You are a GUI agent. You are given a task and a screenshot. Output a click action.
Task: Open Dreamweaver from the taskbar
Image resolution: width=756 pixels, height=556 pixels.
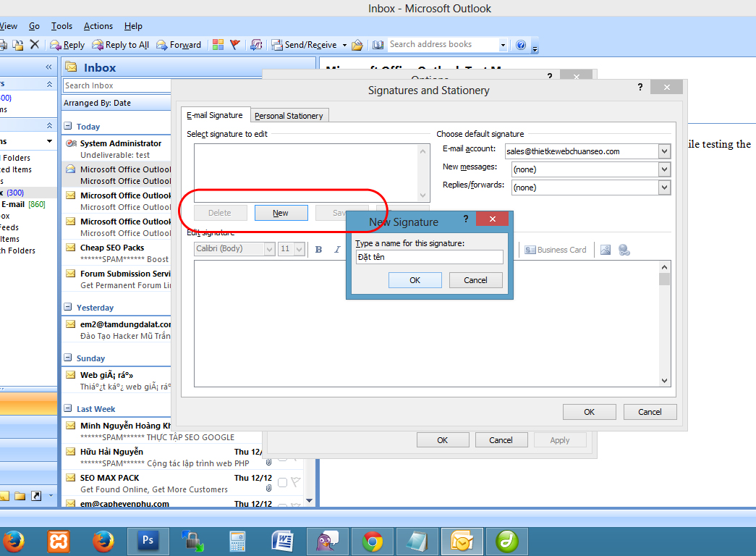(x=506, y=541)
